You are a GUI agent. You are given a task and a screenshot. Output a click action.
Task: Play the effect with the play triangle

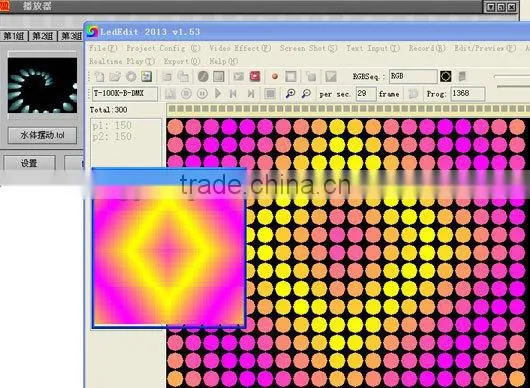[218, 94]
